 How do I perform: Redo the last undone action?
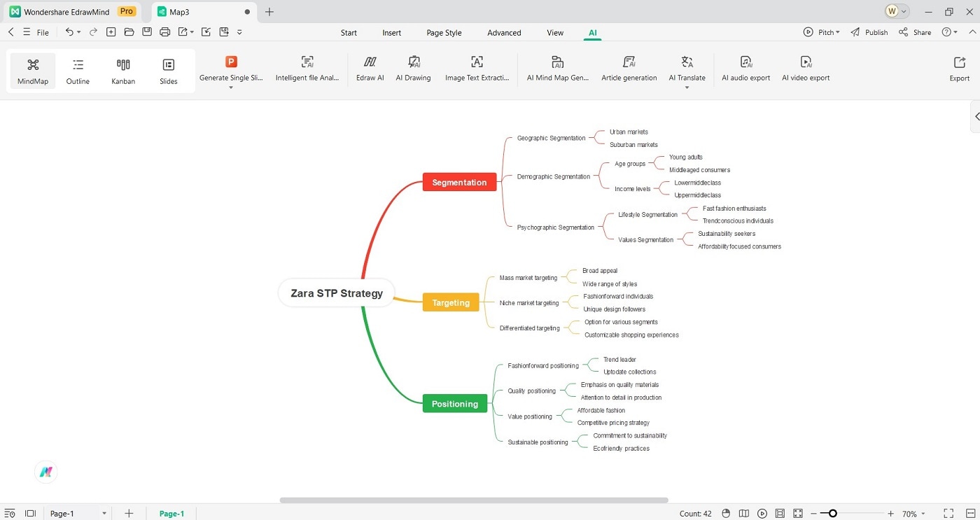point(93,32)
